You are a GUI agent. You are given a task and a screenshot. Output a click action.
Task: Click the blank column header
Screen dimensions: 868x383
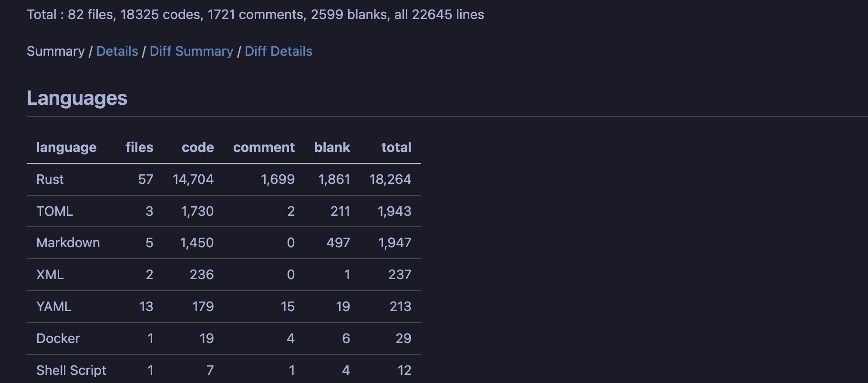coord(332,148)
